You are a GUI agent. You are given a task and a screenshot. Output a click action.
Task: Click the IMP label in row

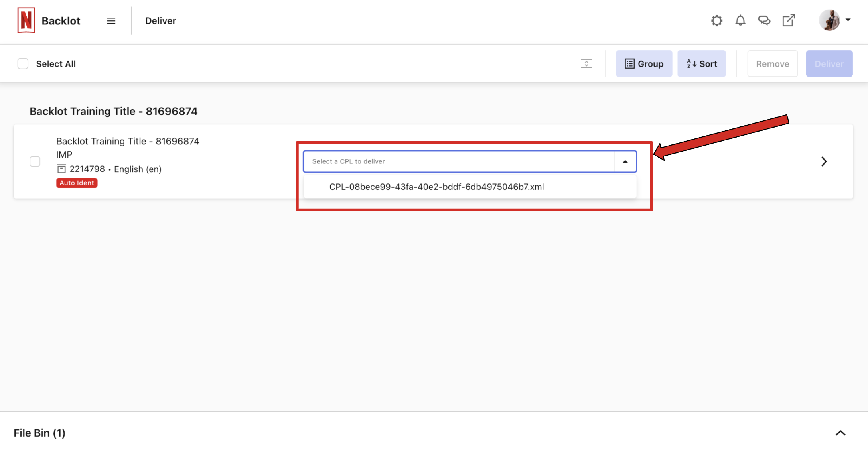point(64,154)
